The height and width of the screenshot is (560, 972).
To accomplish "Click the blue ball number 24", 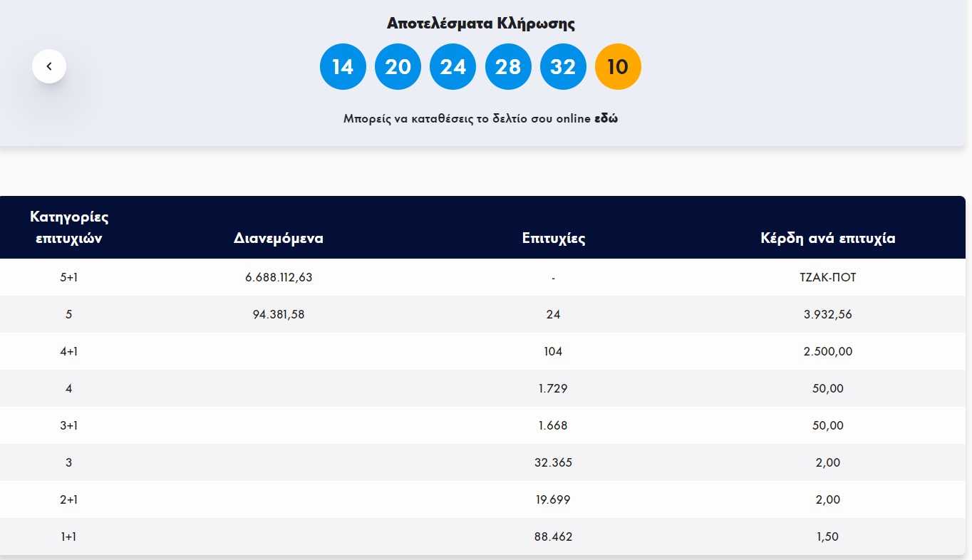I will 453,67.
